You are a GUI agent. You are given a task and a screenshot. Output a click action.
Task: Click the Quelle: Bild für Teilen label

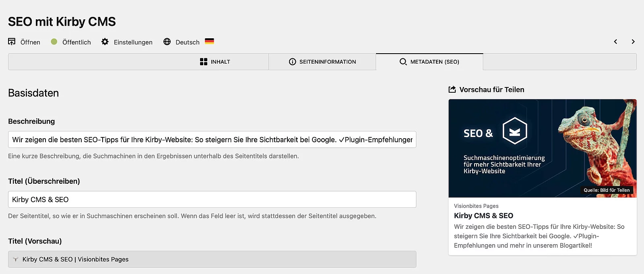click(x=607, y=190)
